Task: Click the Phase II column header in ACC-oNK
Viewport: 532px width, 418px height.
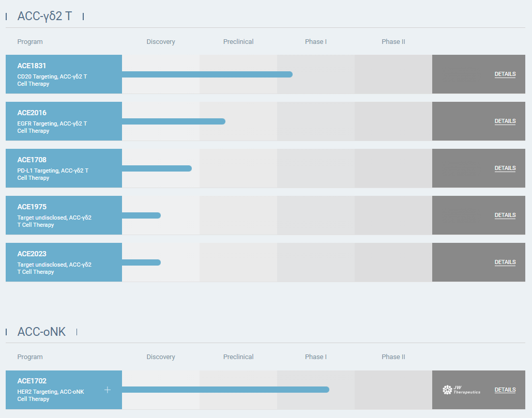Action: click(393, 357)
